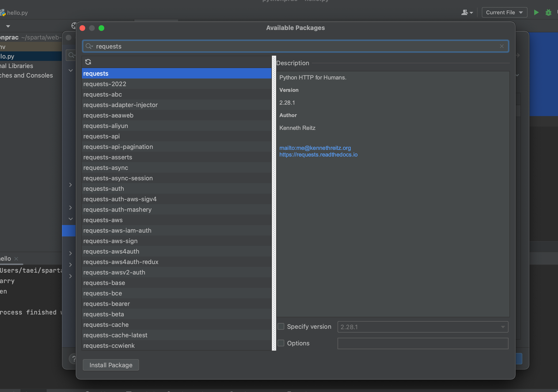Clear the search field with X icon

click(x=502, y=46)
